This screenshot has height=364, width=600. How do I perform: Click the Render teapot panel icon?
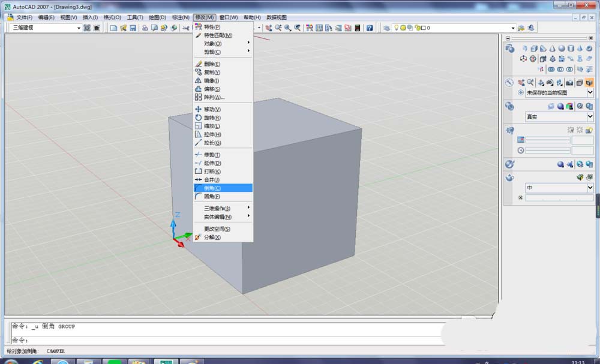(509, 178)
